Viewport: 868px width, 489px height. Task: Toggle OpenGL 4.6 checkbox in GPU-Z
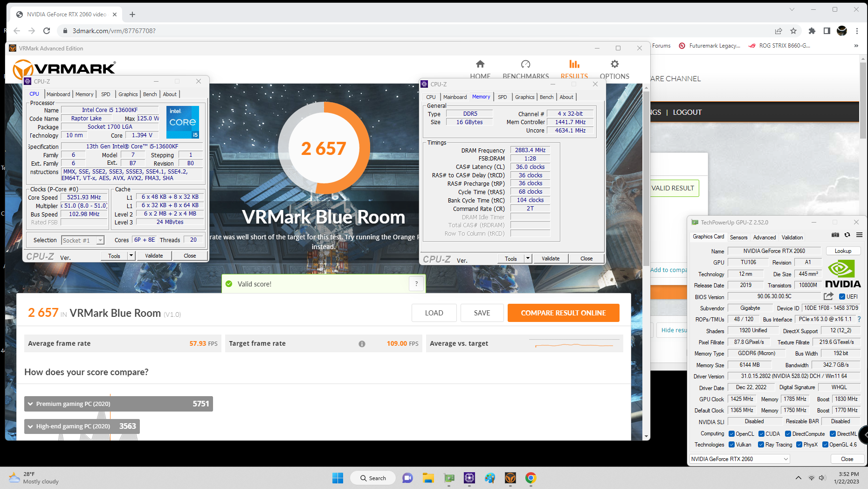click(825, 445)
